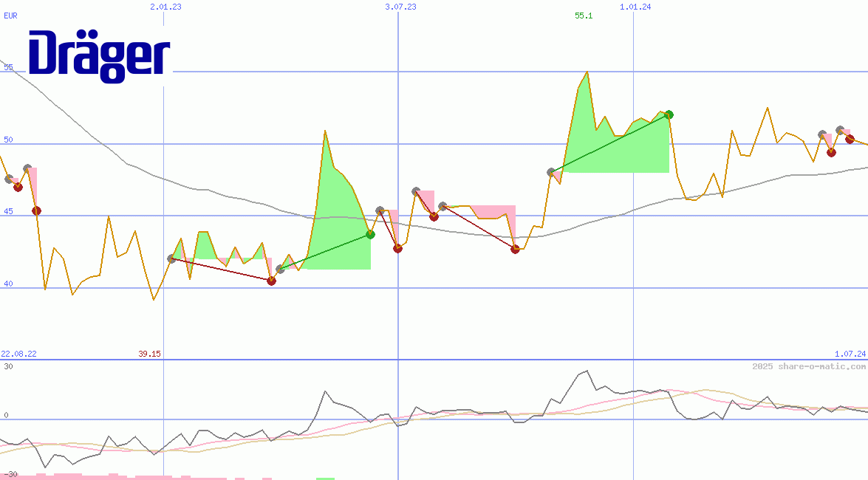Screen dimensions: 868x480
Task: Click the price peak at 55.1
Action: 587,72
